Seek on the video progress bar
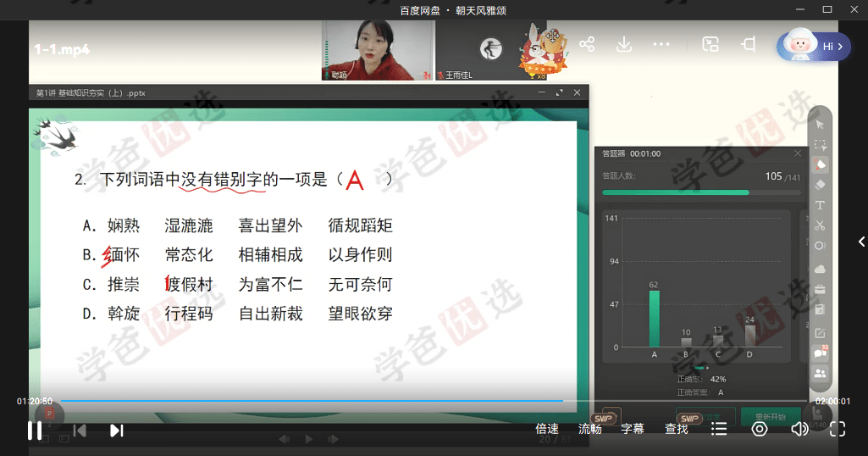The width and height of the screenshot is (868, 456). coord(434,401)
